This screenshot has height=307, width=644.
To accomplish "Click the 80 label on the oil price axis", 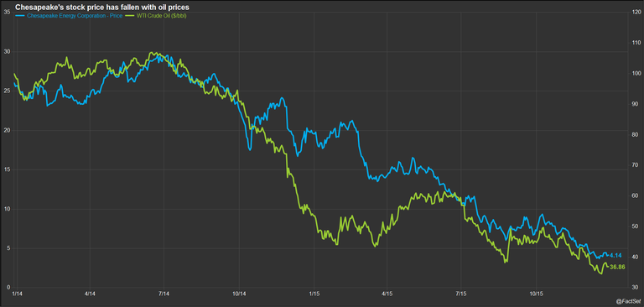I will [x=636, y=134].
